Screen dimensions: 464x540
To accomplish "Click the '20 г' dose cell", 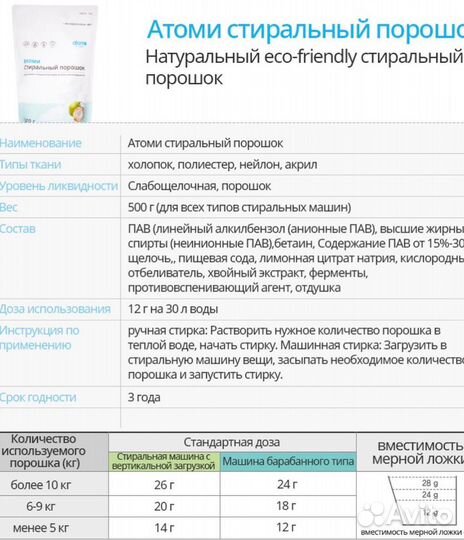I will point(164,506).
